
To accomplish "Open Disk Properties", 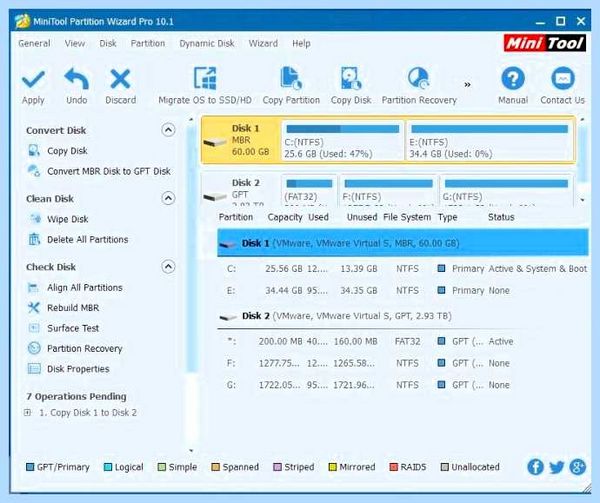I will (78, 369).
